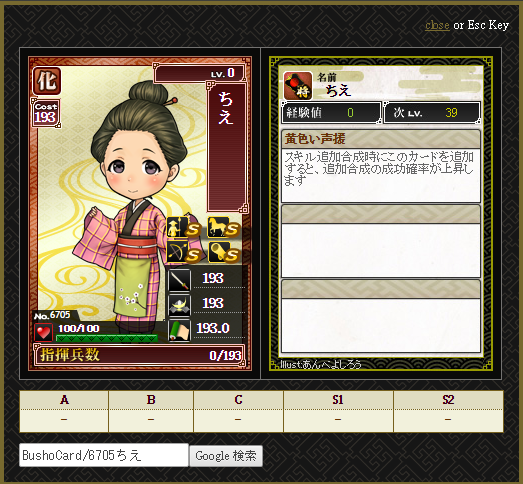Click the Google 検索 button
523x484 pixels.
[x=226, y=456]
